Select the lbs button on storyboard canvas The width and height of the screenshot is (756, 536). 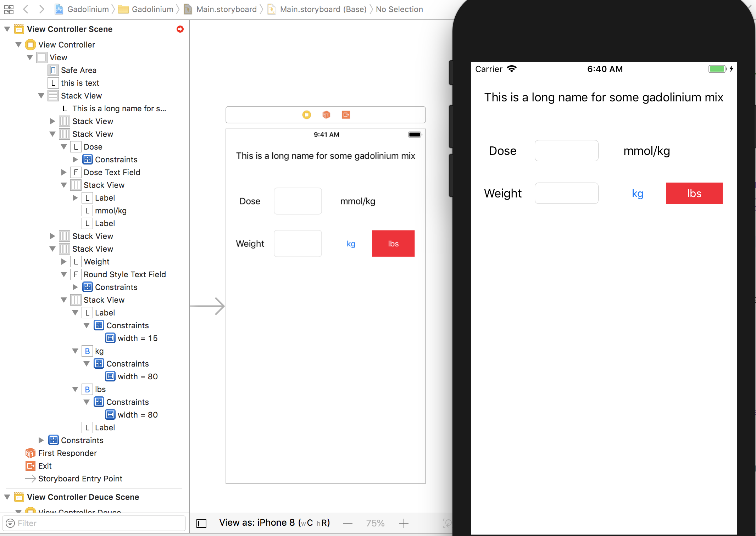(393, 244)
